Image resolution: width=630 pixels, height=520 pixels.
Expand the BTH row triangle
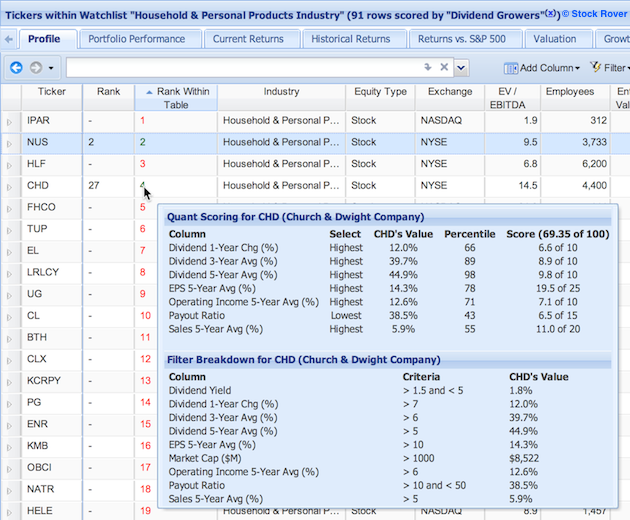pyautogui.click(x=9, y=339)
